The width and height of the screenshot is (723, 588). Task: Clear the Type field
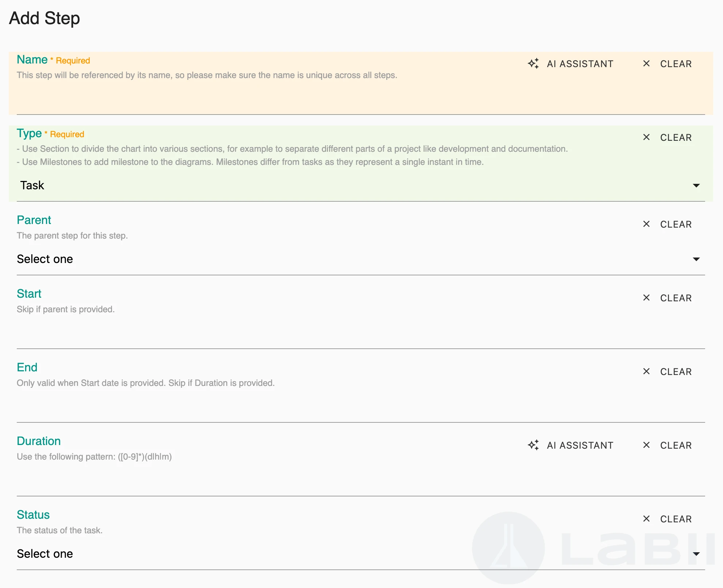point(668,137)
